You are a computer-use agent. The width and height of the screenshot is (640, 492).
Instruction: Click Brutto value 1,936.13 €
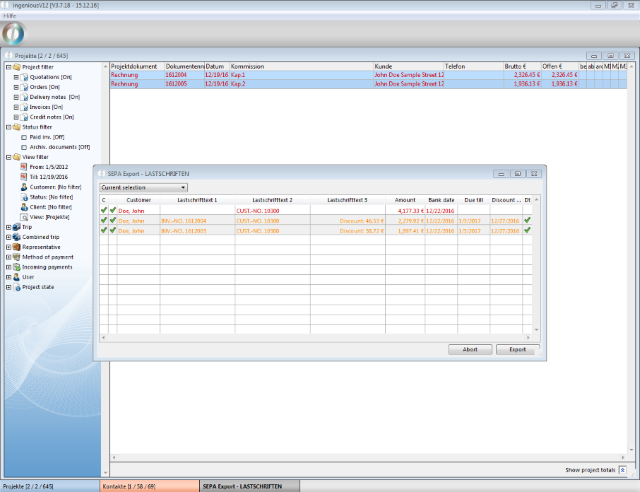pos(522,84)
